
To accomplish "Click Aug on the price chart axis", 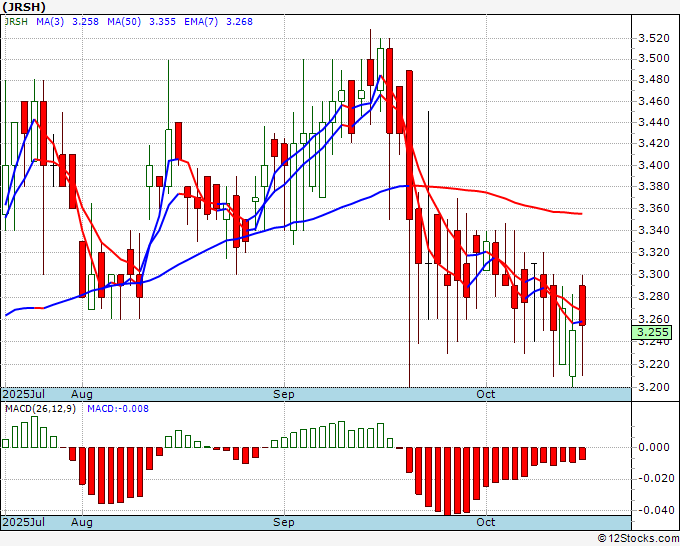I will point(82,394).
